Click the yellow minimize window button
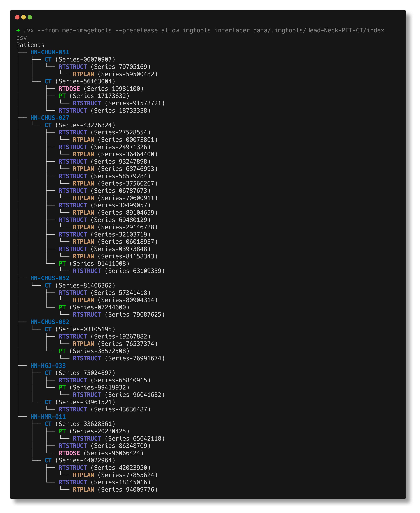 [24, 17]
